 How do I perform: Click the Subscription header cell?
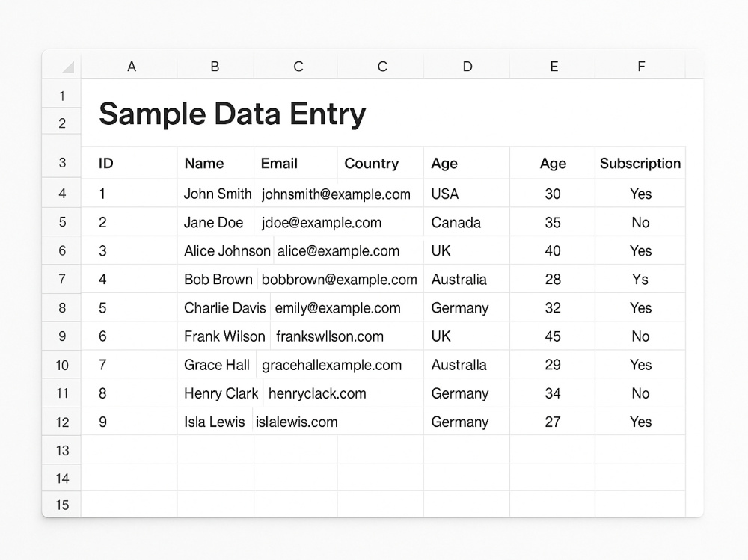click(x=640, y=163)
